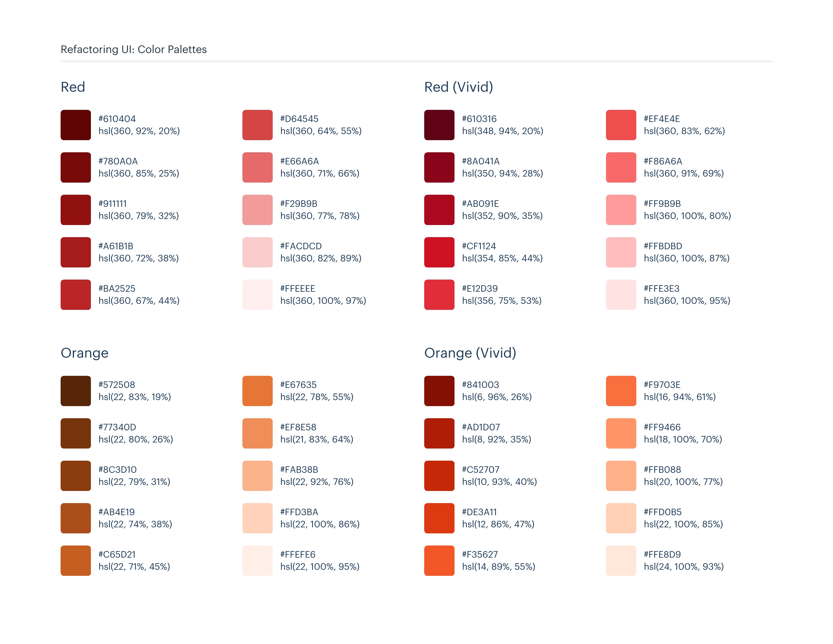Click the #FF9466 vivid orange swatch
Screen dimensions: 833x644
click(x=621, y=433)
